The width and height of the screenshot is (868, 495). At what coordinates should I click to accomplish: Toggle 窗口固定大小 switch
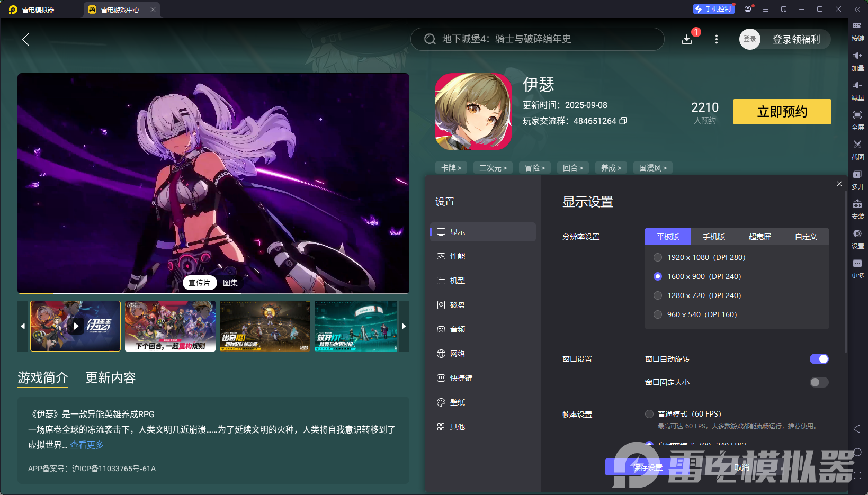(819, 382)
